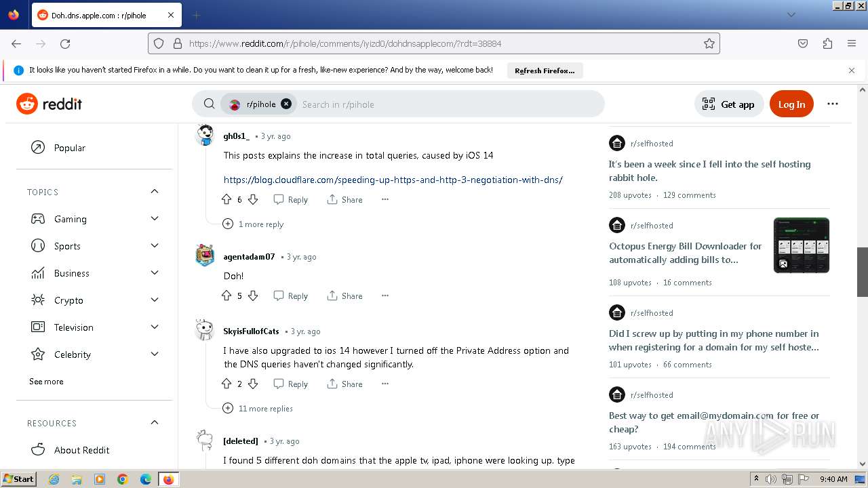The image size is (868, 488).
Task: Downvote SkyisFullofCats's comment
Action: (x=253, y=384)
